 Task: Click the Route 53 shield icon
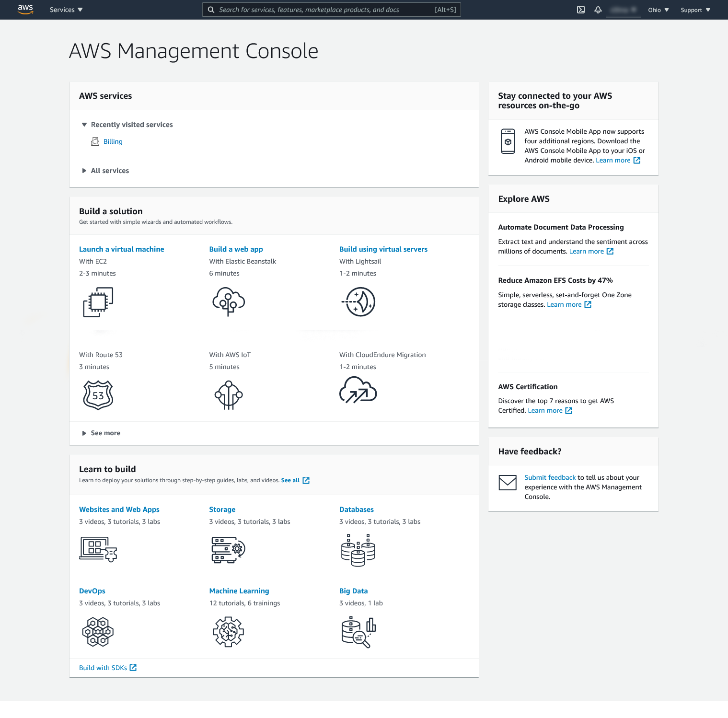click(x=98, y=395)
